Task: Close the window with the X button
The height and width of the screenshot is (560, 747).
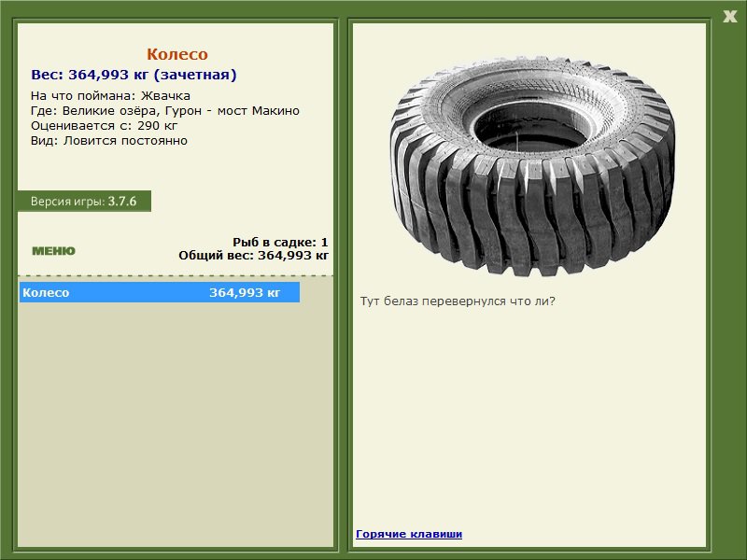Action: [x=729, y=17]
